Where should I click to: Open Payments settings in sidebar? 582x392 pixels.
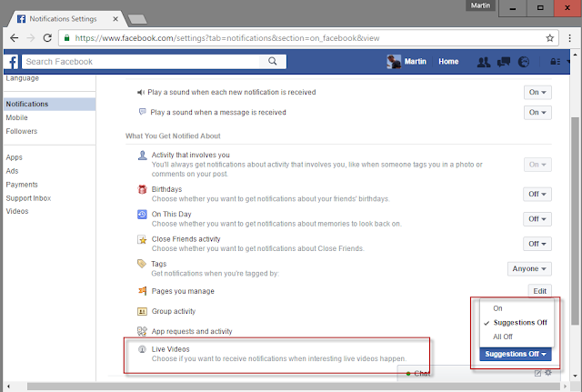(x=22, y=185)
